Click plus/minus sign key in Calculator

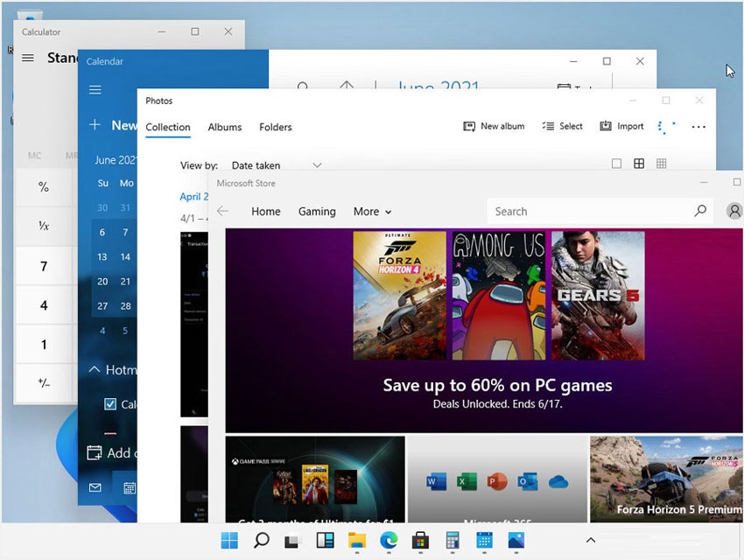[x=44, y=383]
